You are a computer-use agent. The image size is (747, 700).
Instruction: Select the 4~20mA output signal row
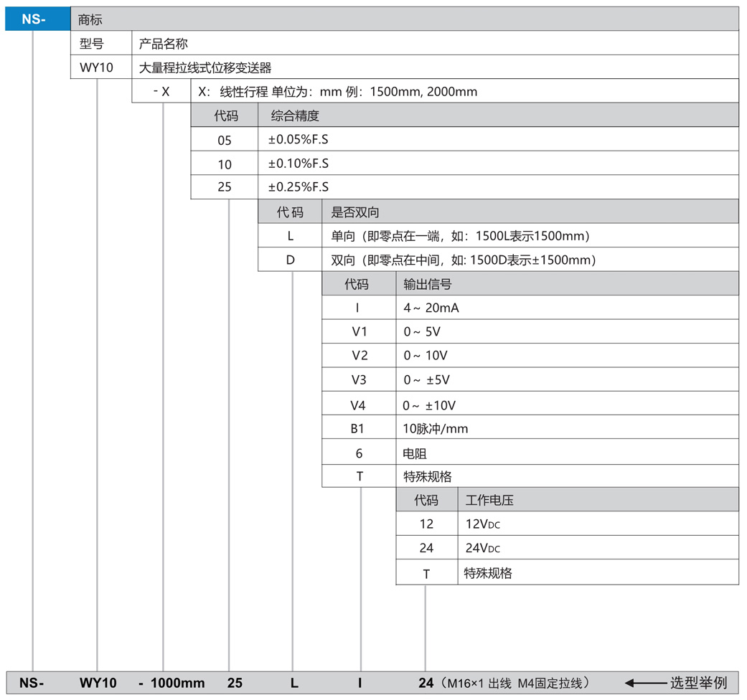(x=431, y=308)
